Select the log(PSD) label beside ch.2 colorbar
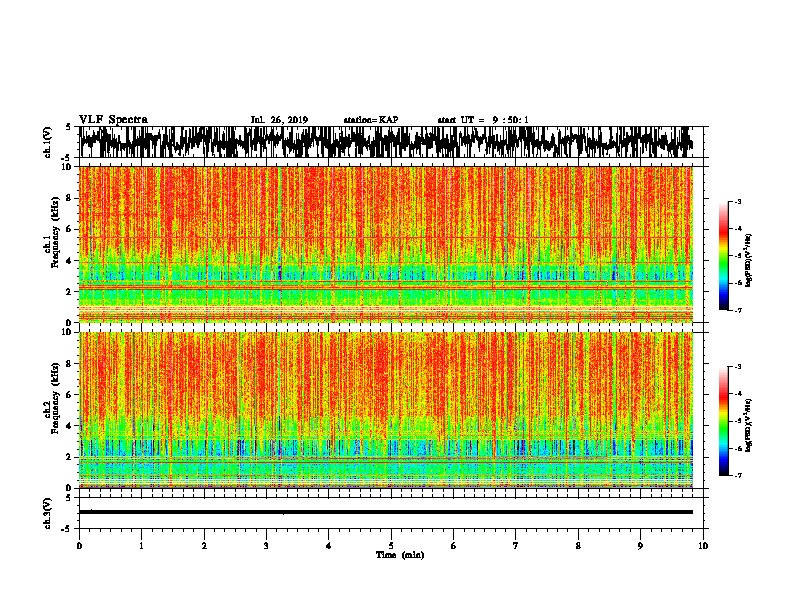This screenshot has height=612, width=792. (748, 425)
